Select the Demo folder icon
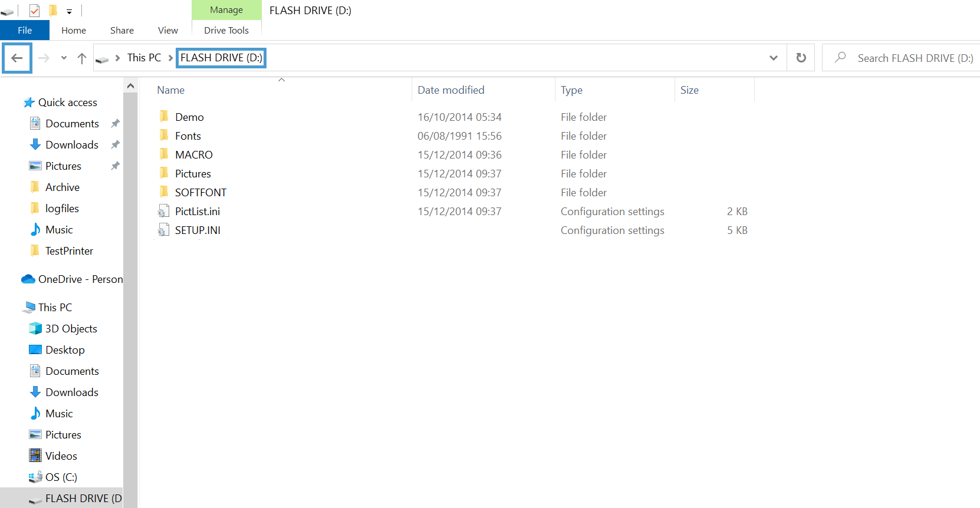 click(x=164, y=116)
